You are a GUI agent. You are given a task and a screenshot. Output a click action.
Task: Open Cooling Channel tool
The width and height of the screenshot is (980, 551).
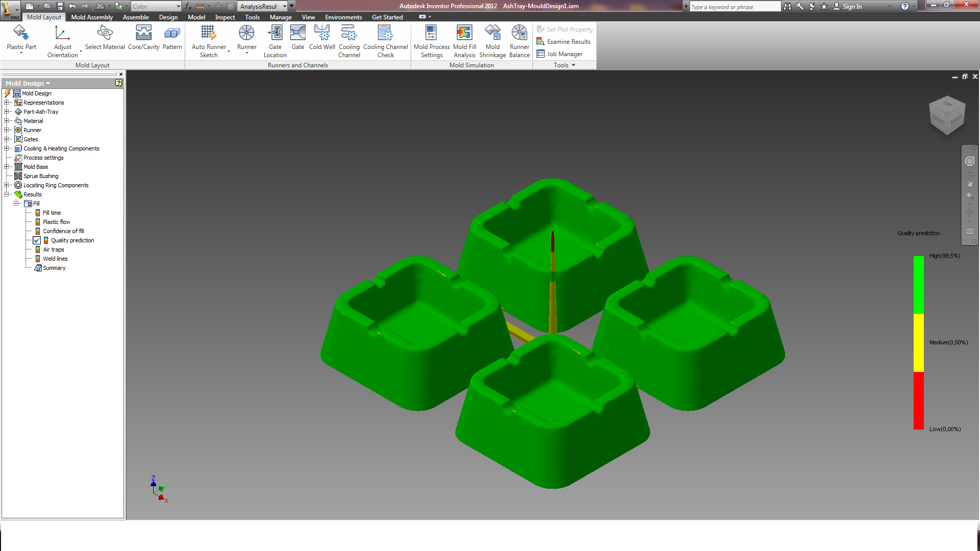tap(349, 41)
